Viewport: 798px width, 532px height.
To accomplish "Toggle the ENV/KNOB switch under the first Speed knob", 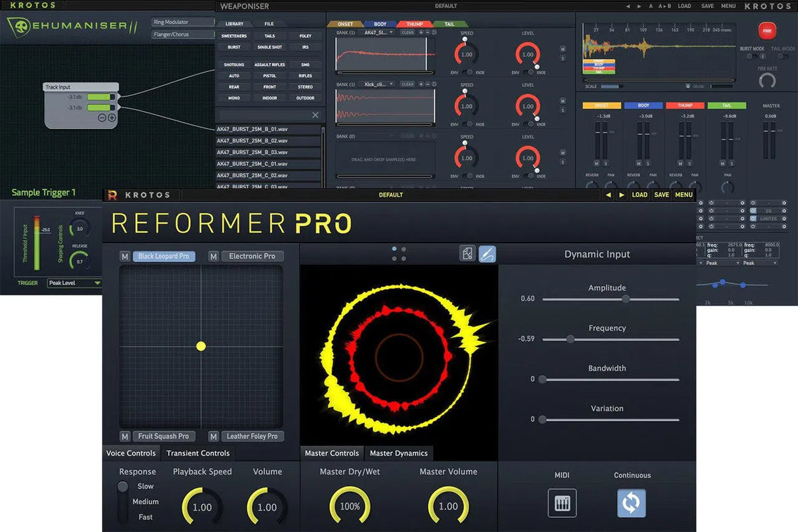I will [x=469, y=73].
